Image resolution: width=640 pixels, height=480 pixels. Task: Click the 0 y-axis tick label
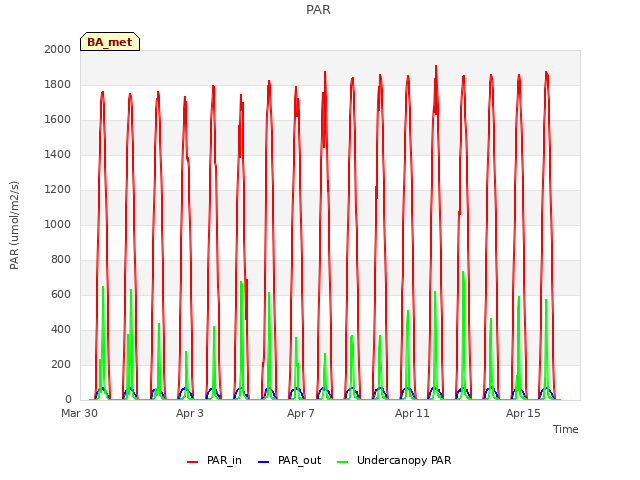[x=68, y=399]
